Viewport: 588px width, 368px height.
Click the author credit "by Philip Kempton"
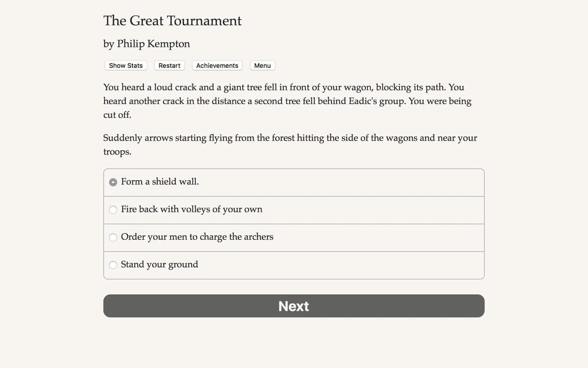[146, 44]
